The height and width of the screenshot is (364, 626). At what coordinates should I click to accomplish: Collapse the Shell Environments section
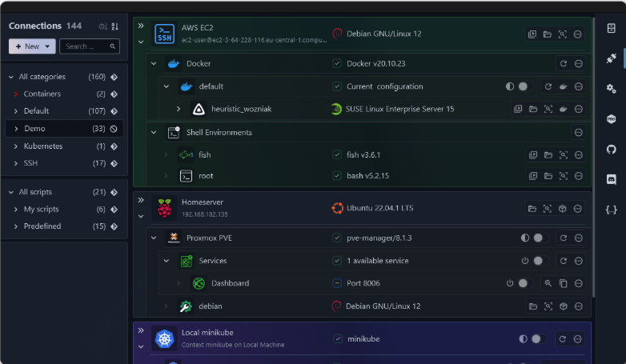click(x=154, y=133)
